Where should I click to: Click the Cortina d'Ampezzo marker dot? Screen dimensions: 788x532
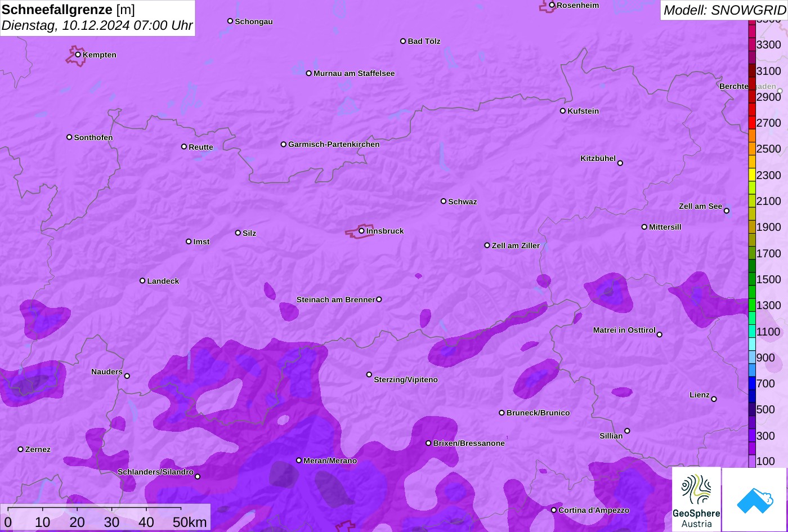pyautogui.click(x=553, y=510)
